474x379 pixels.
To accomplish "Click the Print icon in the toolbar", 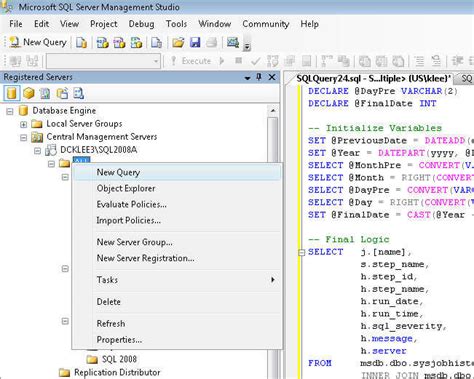I will click(x=212, y=42).
